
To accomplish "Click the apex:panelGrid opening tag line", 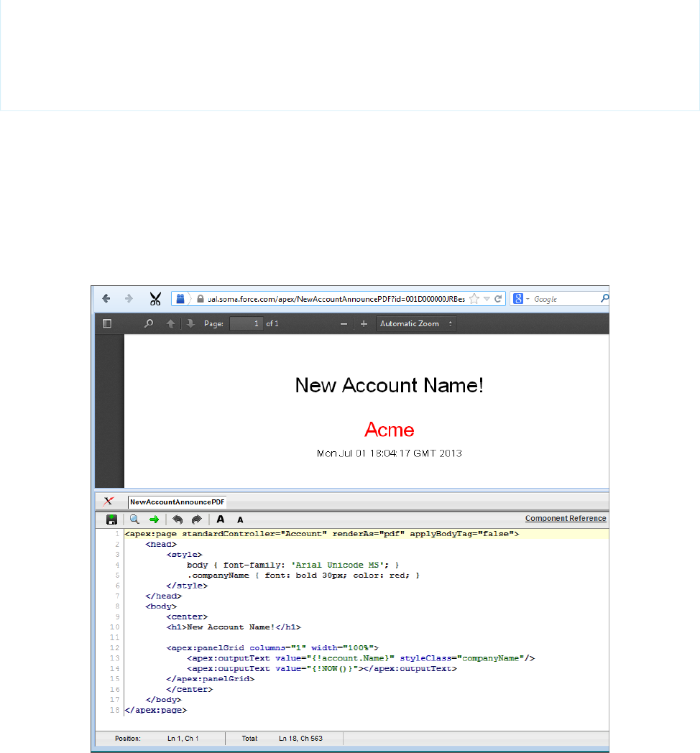I will [x=272, y=648].
